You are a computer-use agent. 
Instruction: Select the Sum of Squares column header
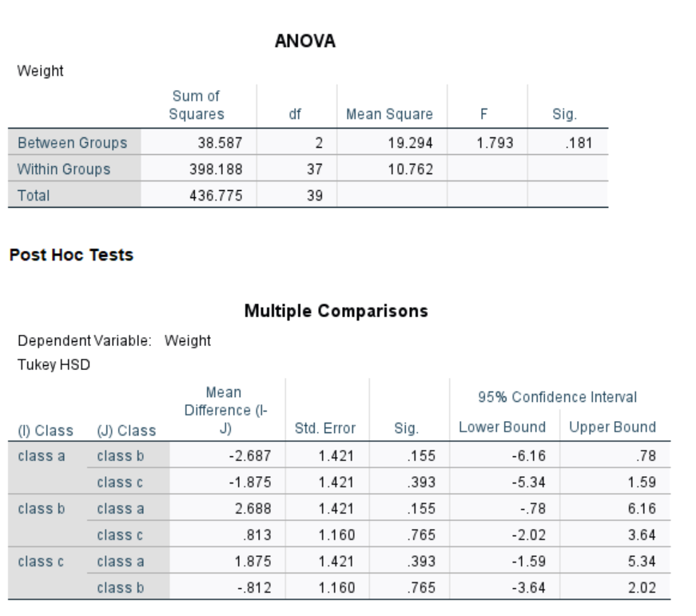pos(197,105)
